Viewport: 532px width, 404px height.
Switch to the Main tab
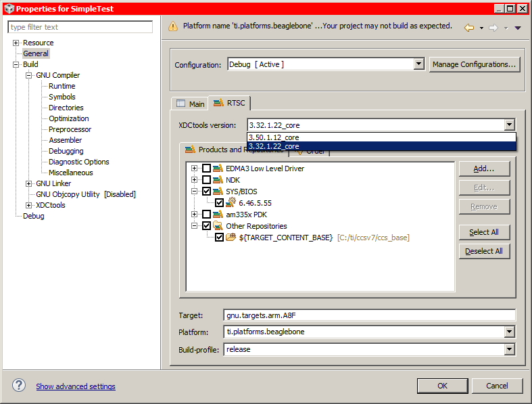click(x=191, y=104)
